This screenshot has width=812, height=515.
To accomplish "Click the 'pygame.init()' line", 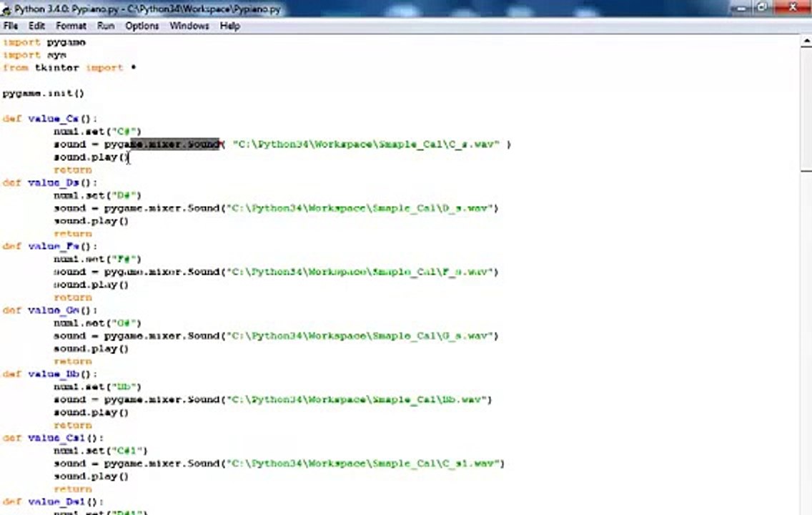I will [43, 93].
